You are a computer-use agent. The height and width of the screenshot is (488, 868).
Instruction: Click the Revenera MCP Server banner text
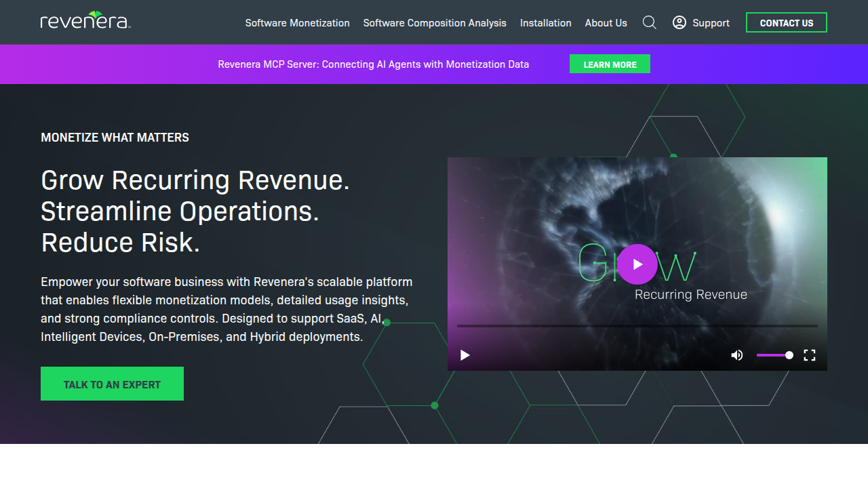pos(374,64)
